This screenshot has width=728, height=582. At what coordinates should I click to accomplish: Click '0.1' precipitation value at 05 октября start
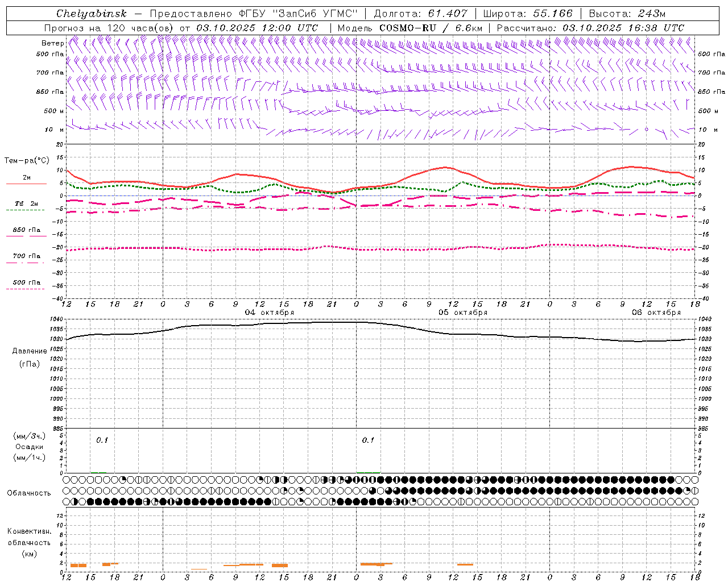click(x=368, y=440)
